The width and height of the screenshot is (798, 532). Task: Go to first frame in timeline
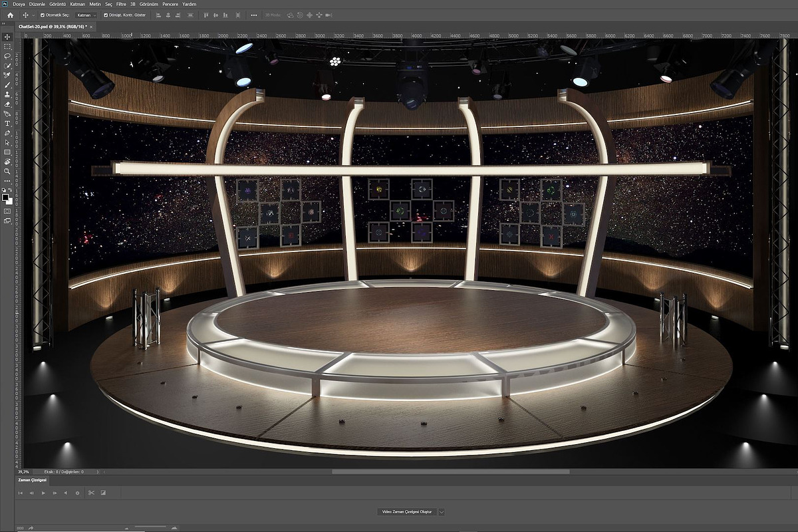pyautogui.click(x=20, y=493)
